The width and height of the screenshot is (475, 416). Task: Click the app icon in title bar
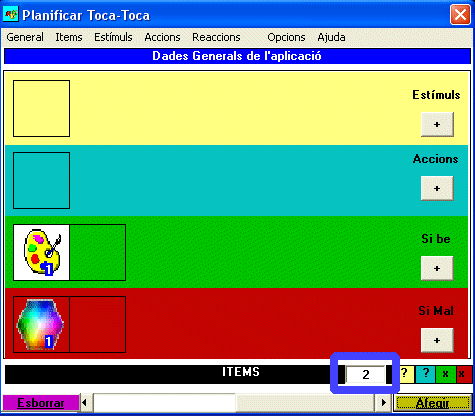(11, 15)
